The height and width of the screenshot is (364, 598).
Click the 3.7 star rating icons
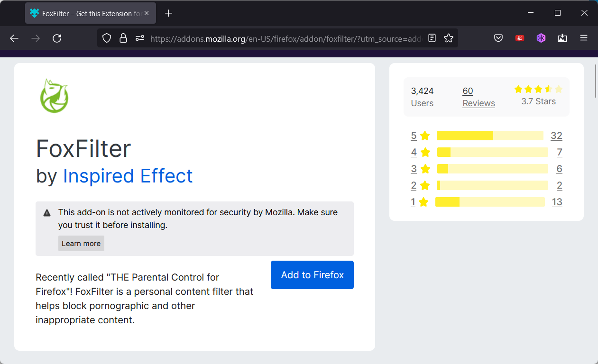click(x=538, y=89)
